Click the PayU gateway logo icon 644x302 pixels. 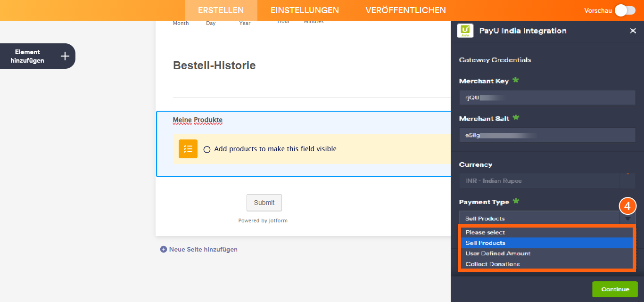[x=465, y=31]
